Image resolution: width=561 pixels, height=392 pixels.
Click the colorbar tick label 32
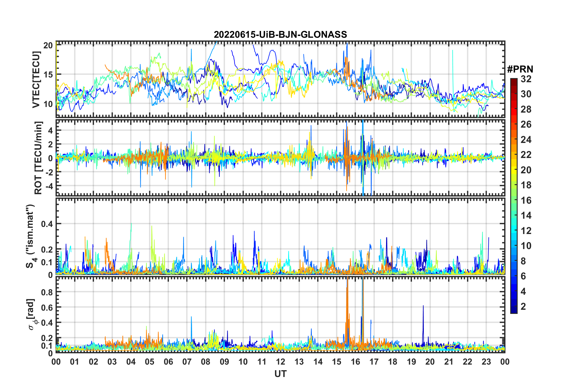click(x=526, y=79)
